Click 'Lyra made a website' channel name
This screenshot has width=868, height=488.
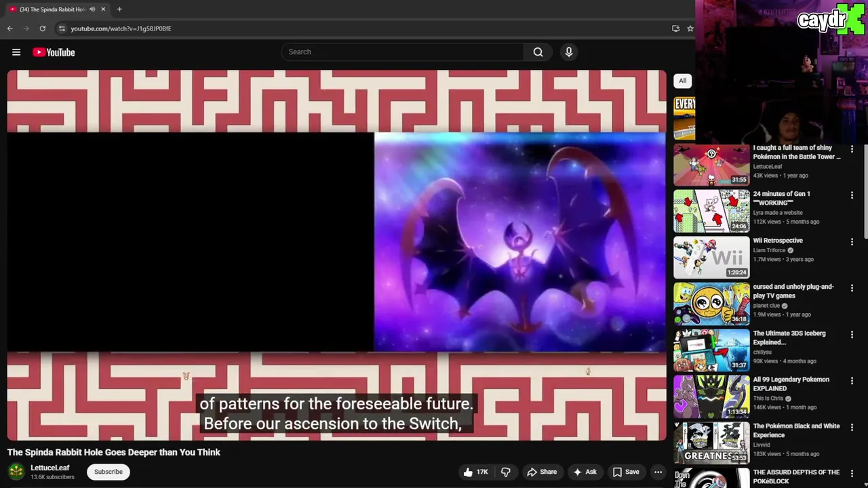(x=778, y=213)
